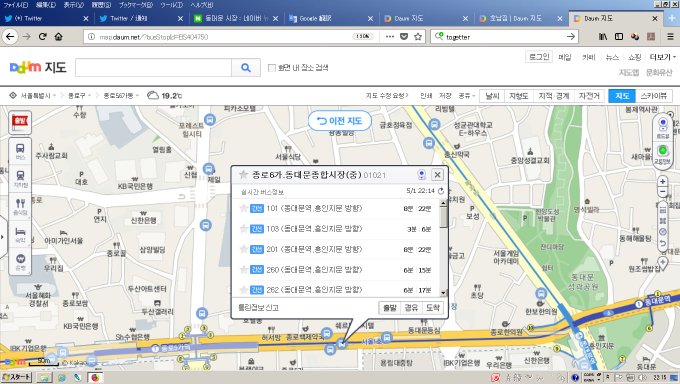
Task: Click the refresh icon beside 22:14 timestamp
Action: click(x=441, y=191)
